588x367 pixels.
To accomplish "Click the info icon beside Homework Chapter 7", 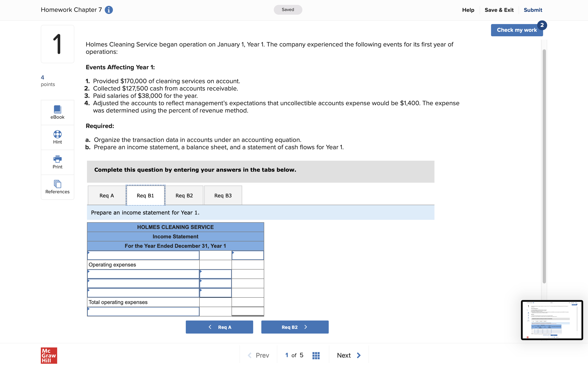I will pos(109,10).
